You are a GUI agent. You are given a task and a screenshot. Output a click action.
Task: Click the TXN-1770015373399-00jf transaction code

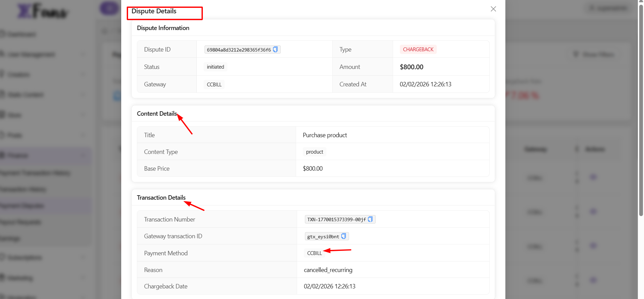(x=336, y=219)
